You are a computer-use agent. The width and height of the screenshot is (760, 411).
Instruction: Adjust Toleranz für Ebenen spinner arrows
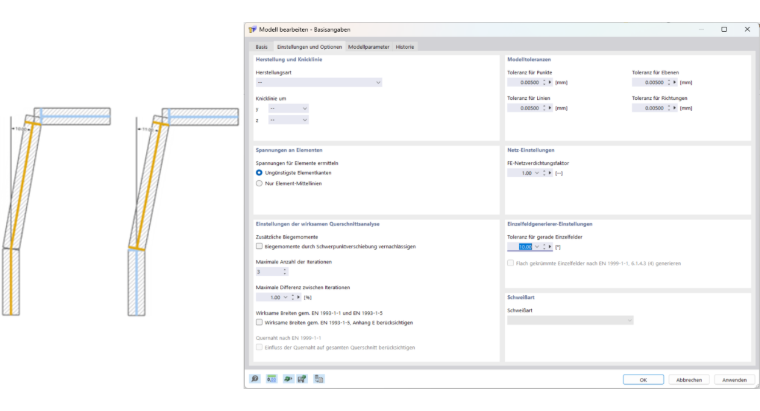point(669,82)
